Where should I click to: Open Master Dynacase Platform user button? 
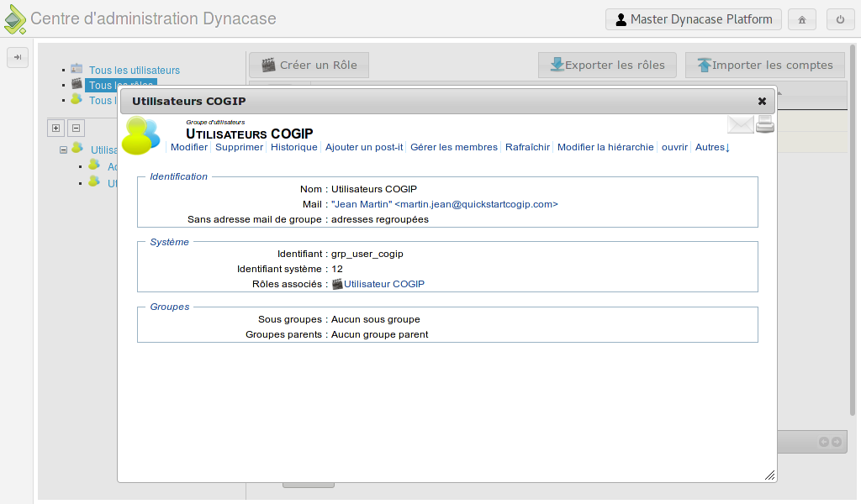click(694, 20)
